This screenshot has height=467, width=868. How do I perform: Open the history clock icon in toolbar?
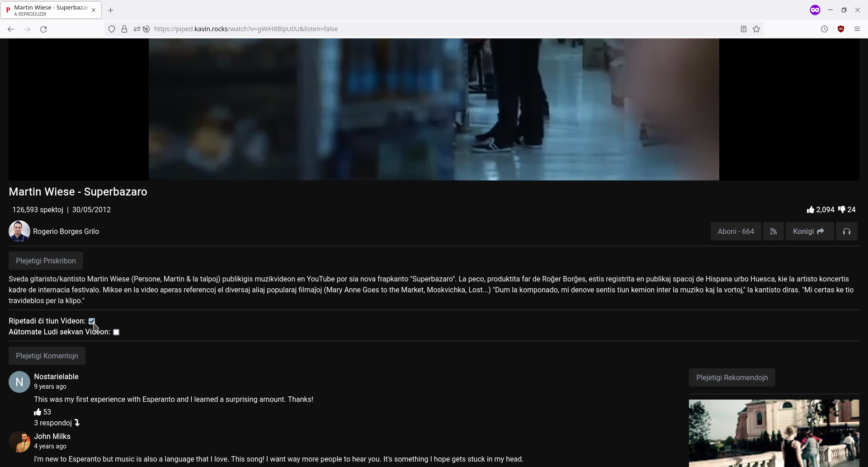[824, 29]
